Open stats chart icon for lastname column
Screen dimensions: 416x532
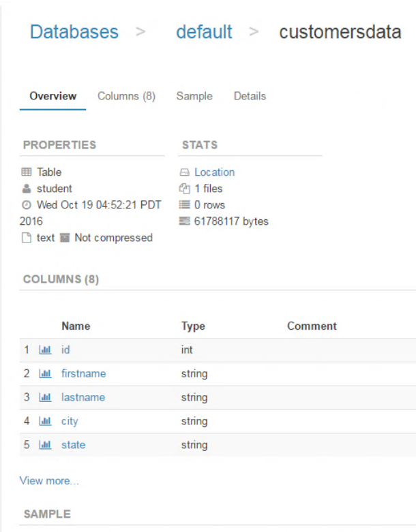click(45, 398)
